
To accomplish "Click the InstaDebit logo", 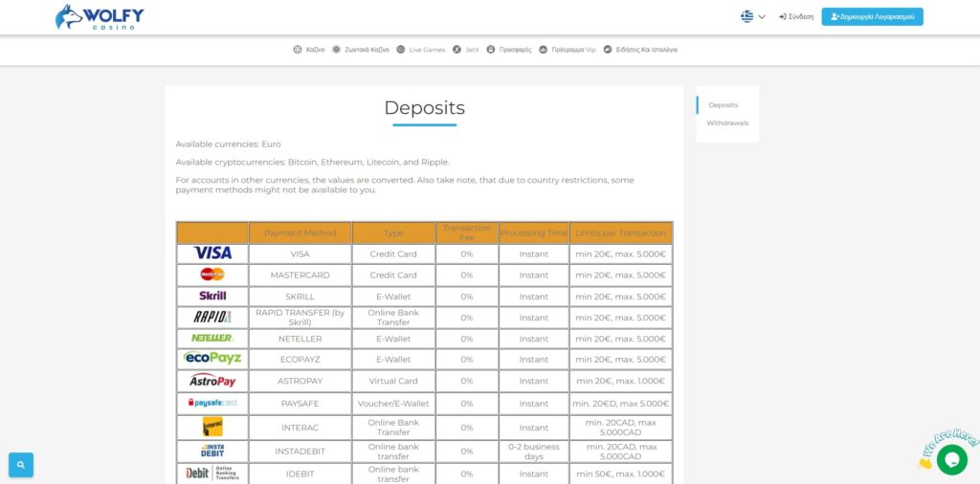I will [x=212, y=451].
